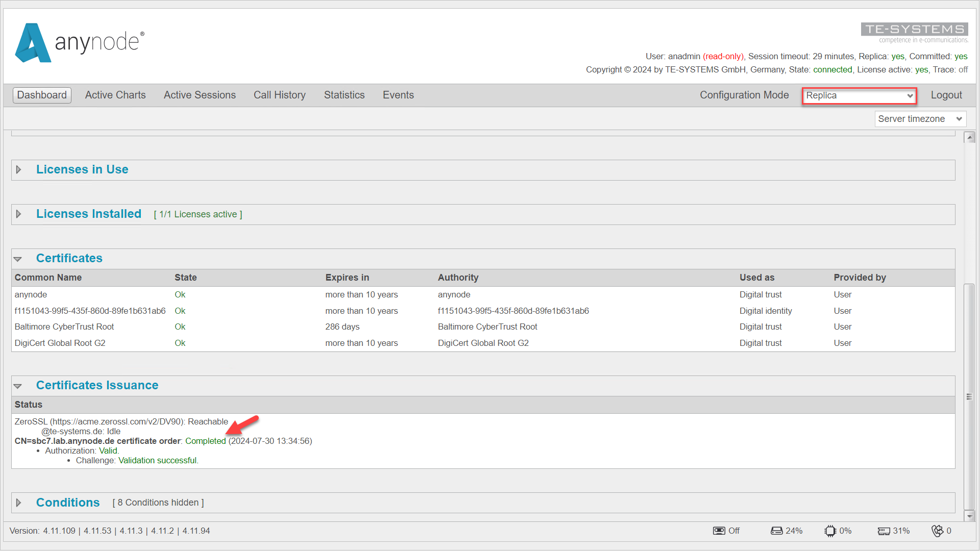This screenshot has height=551, width=980.
Task: Click the Active Sessions menu item
Action: 200,95
